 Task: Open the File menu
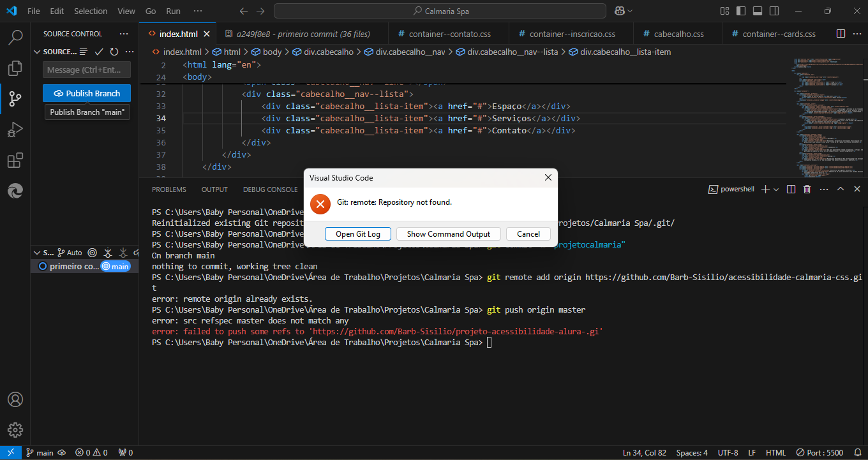(34, 11)
